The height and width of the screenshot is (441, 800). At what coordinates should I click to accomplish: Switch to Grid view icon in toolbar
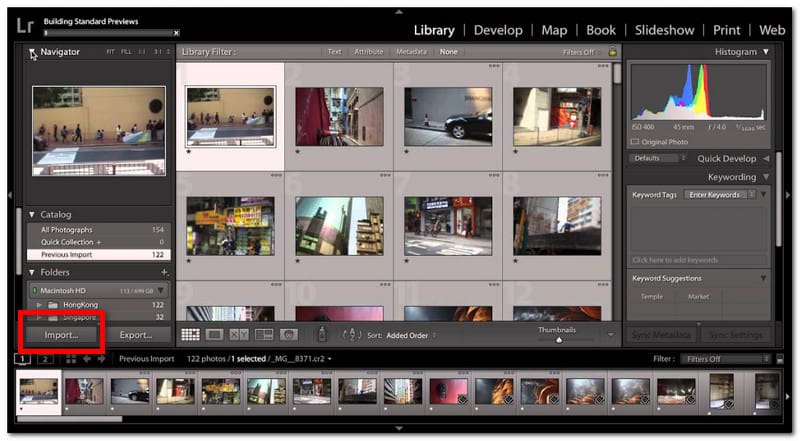190,335
